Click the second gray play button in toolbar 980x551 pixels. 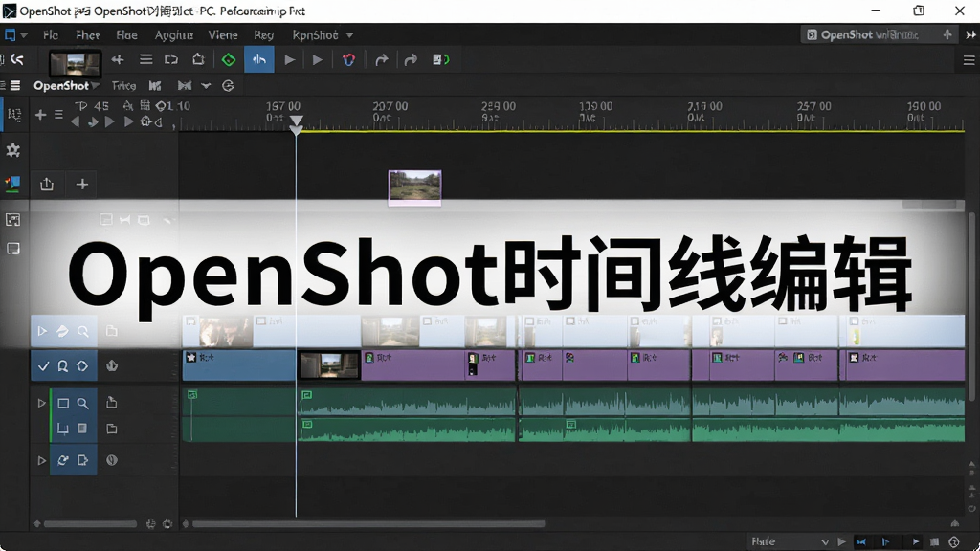(318, 60)
